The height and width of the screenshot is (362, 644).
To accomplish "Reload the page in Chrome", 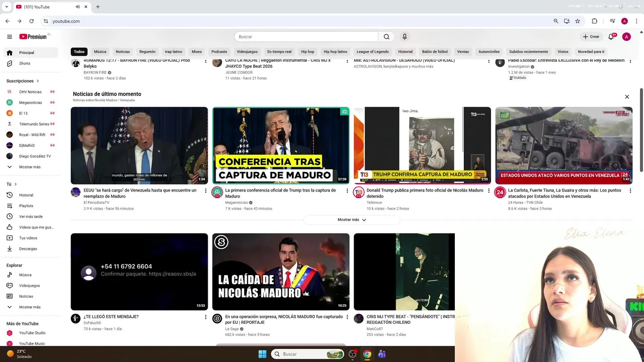I will pos(31,21).
